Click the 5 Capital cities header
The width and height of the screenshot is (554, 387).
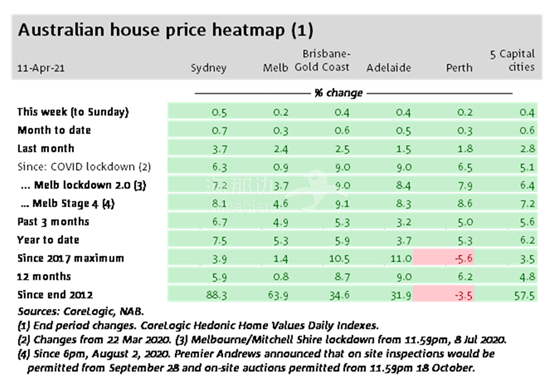512,60
